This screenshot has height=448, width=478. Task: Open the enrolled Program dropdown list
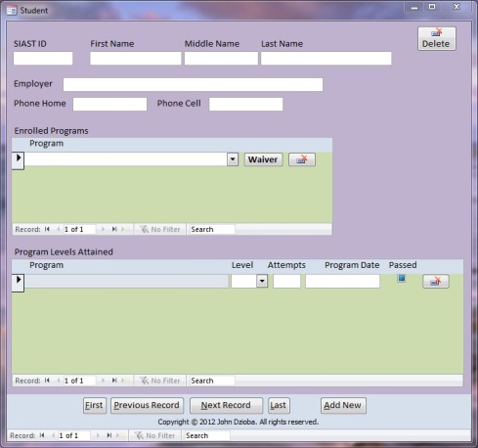point(233,159)
